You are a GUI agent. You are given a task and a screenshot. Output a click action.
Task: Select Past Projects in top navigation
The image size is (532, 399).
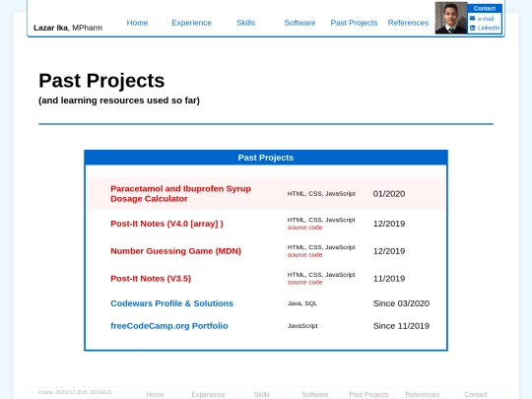click(x=354, y=23)
